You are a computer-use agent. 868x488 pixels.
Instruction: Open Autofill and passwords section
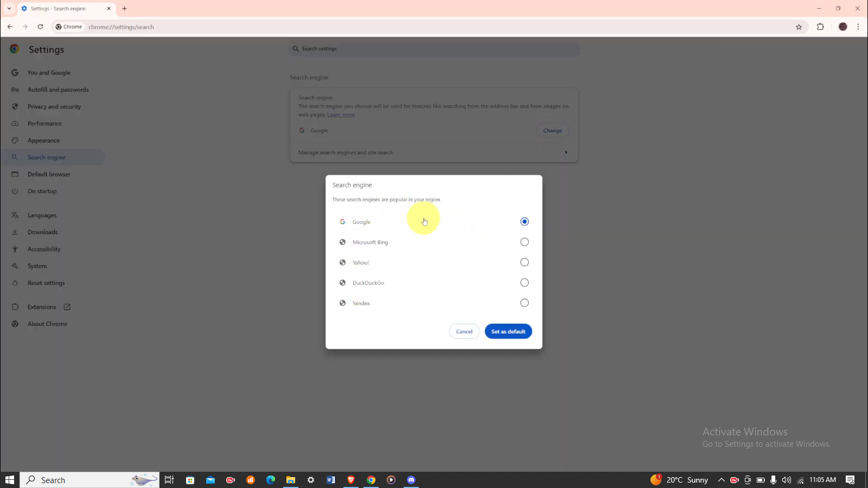coord(58,89)
